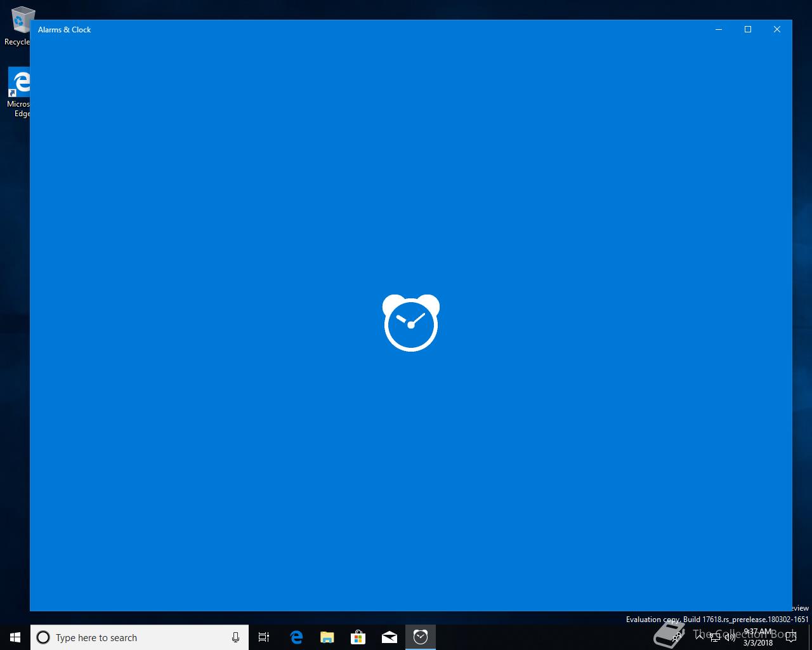Close the Alarms & Clock window
The width and height of the screenshot is (812, 650).
coord(777,29)
